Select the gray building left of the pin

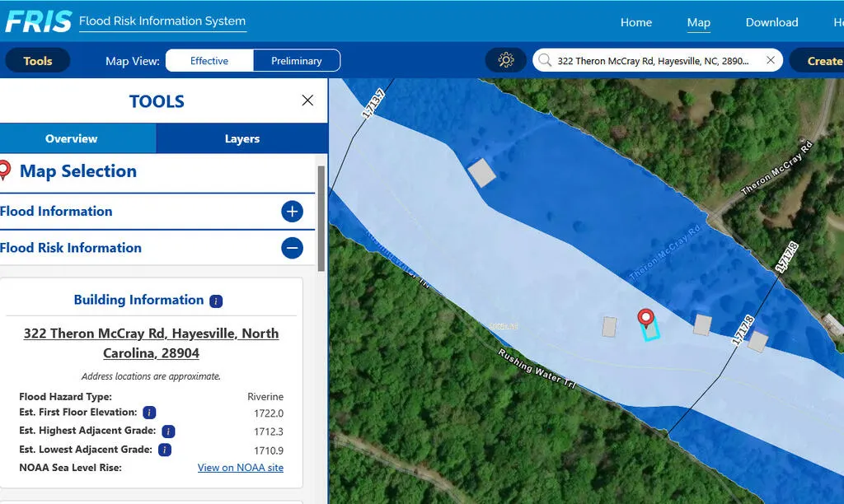[x=609, y=326]
